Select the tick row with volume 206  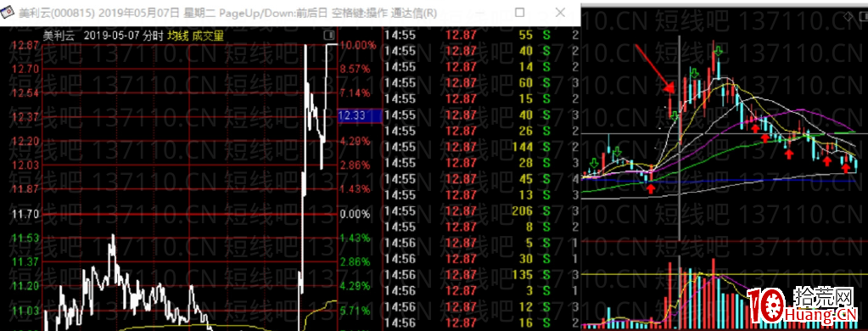coord(482,211)
